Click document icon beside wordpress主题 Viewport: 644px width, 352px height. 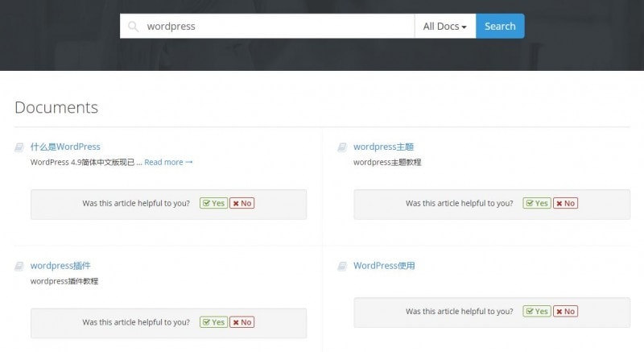[x=342, y=147]
